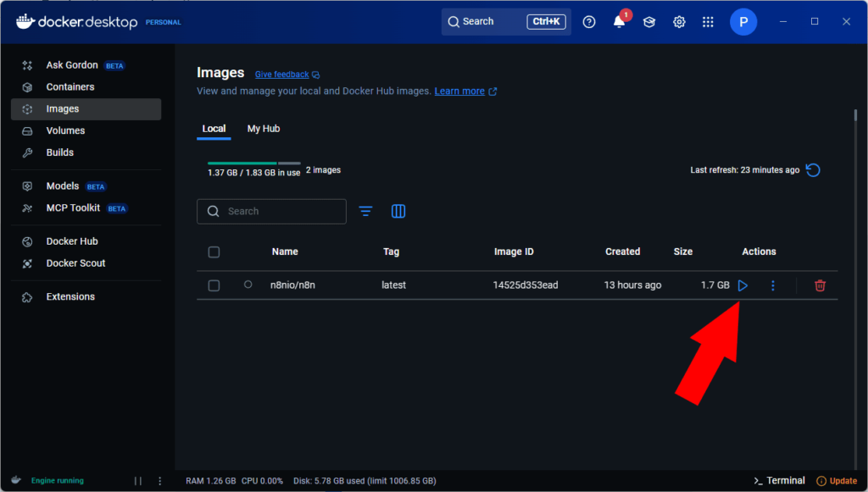Click the top Search bar with Ctrl+K
The height and width of the screenshot is (492, 868).
506,21
